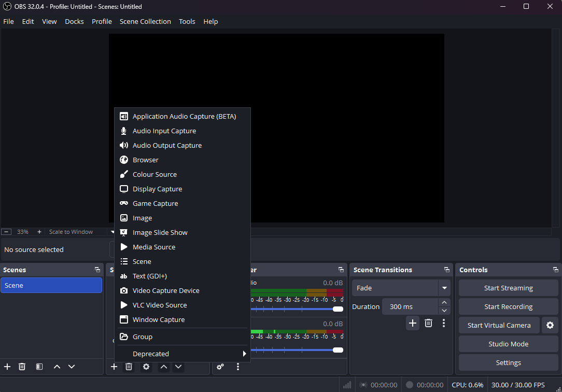Open source properties gear icon

[146, 367]
